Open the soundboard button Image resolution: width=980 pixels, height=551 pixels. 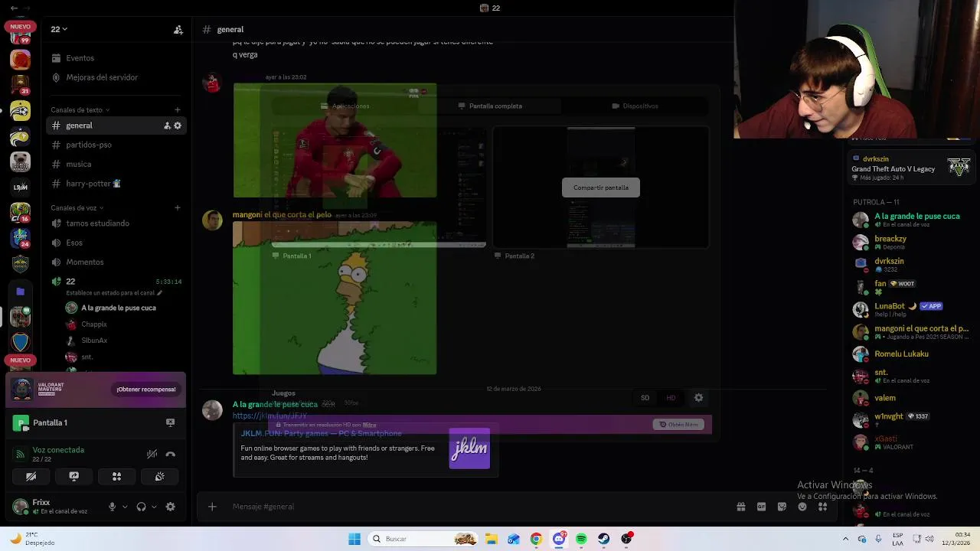pos(159,477)
